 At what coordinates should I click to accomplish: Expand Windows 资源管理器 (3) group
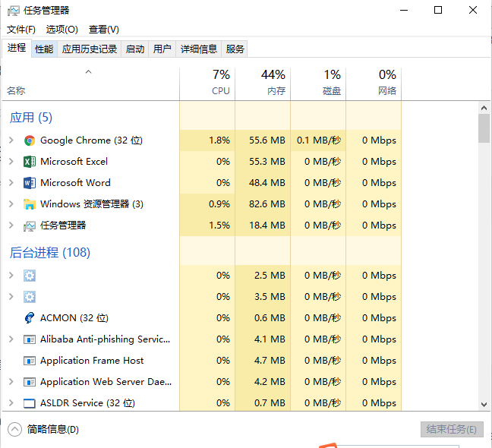(11, 204)
